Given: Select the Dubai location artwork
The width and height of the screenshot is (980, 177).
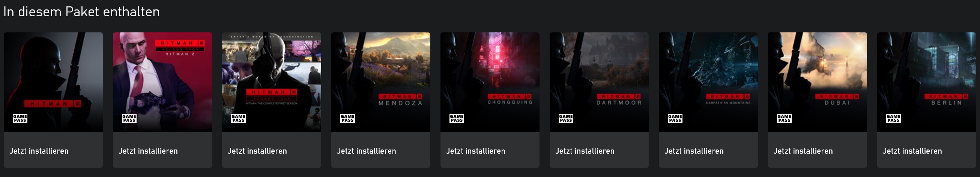Looking at the screenshot, I should [818, 82].
